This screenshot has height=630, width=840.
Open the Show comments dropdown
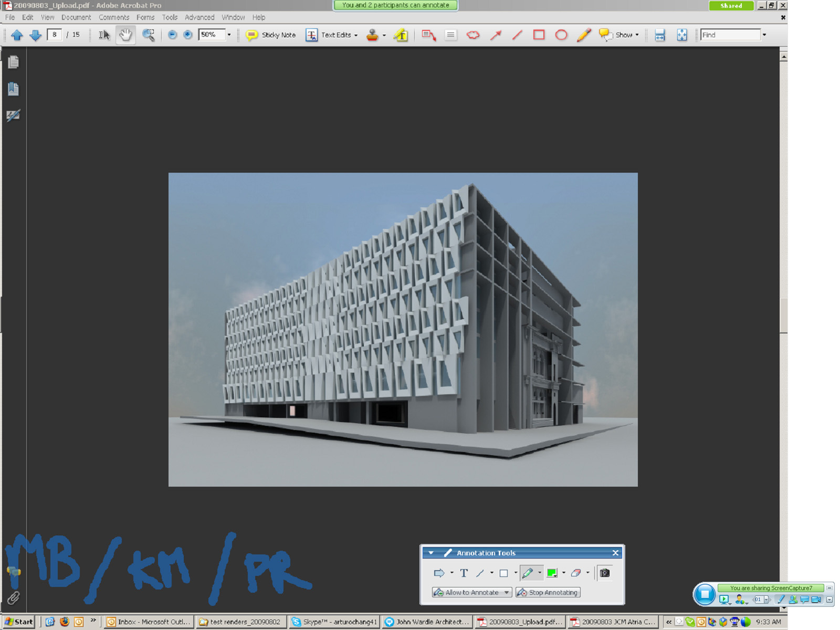pos(637,35)
